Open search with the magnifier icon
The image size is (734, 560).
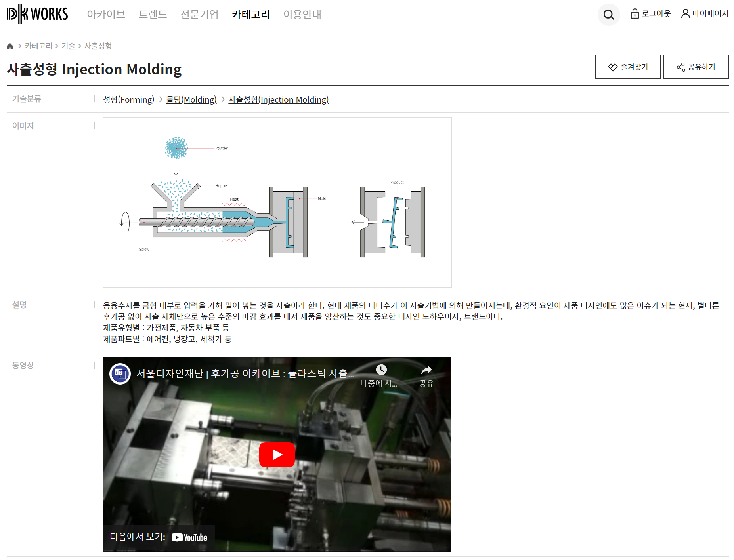click(608, 15)
